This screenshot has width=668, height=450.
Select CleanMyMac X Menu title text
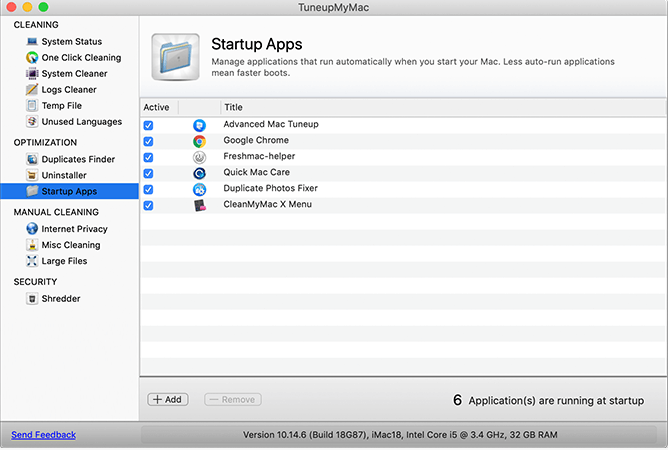pos(268,204)
